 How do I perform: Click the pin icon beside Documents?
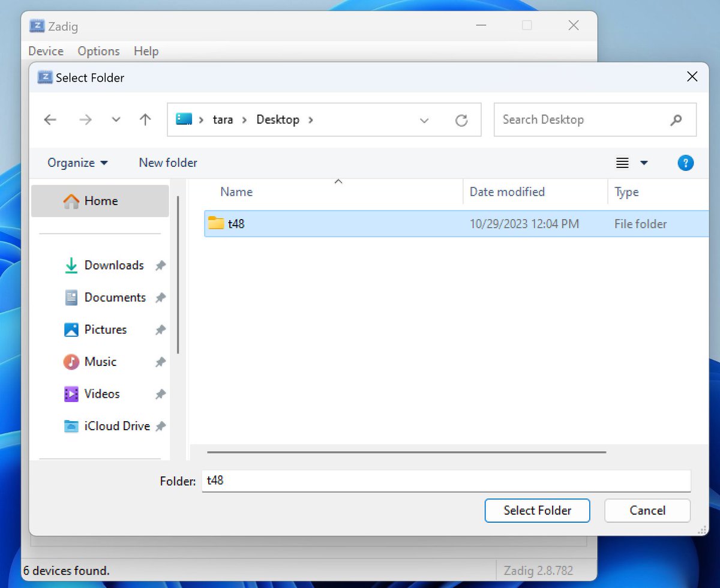160,298
